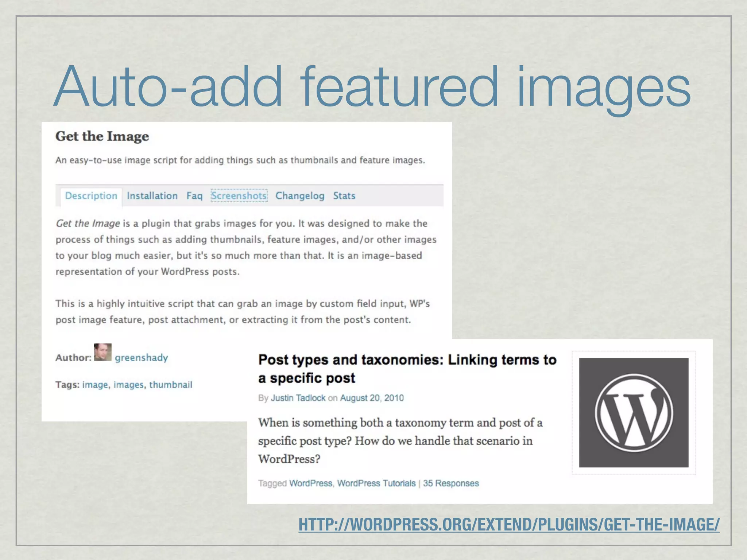Click the August 20, 2010 date link

coord(372,398)
